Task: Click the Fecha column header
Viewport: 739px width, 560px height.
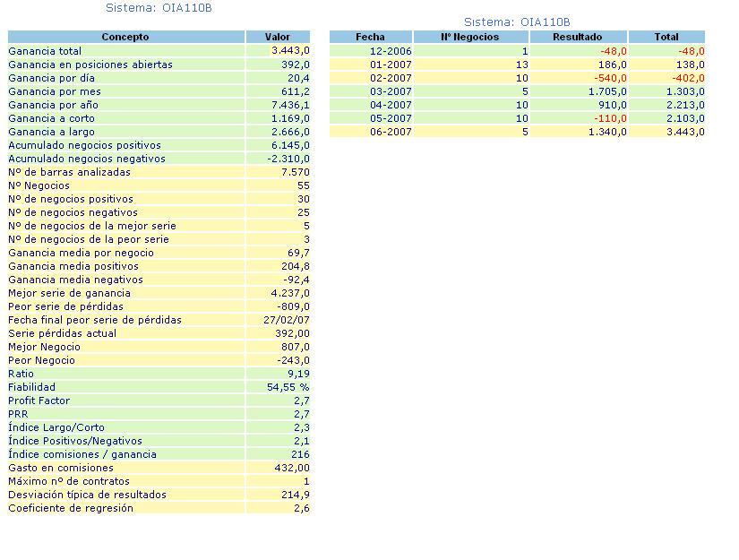Action: click(x=370, y=37)
